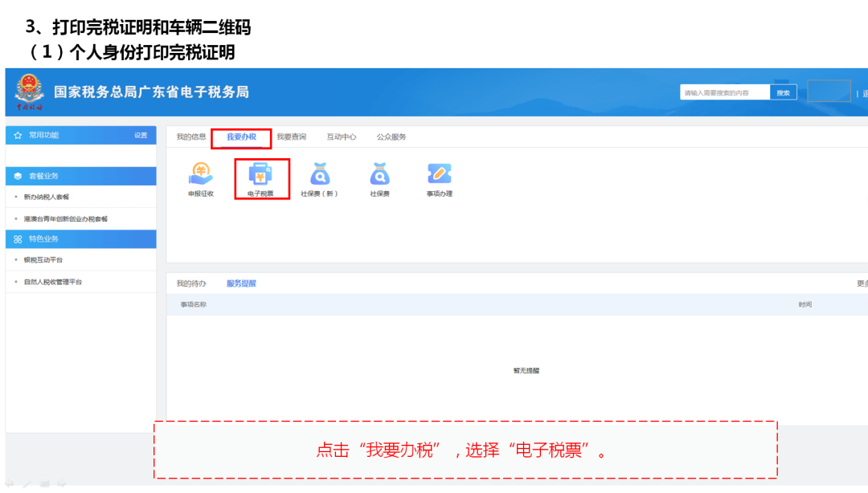The height and width of the screenshot is (493, 868).
Task: Advance with the slideshow forward arrow
Action: pos(62,483)
